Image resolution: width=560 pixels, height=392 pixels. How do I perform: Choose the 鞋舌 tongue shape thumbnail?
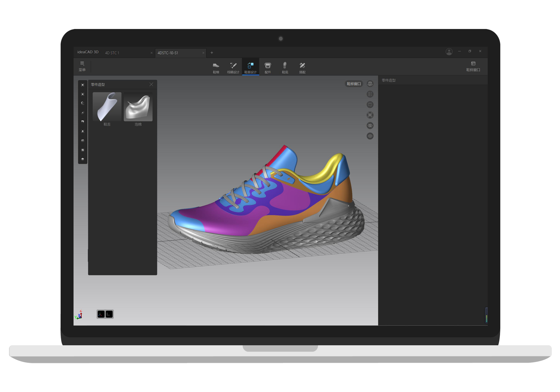[x=107, y=107]
